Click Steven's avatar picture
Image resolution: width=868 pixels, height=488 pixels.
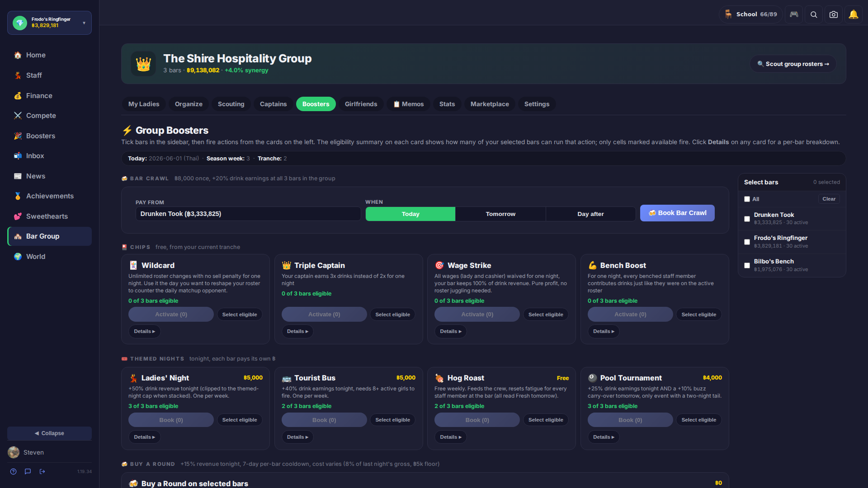point(14,452)
